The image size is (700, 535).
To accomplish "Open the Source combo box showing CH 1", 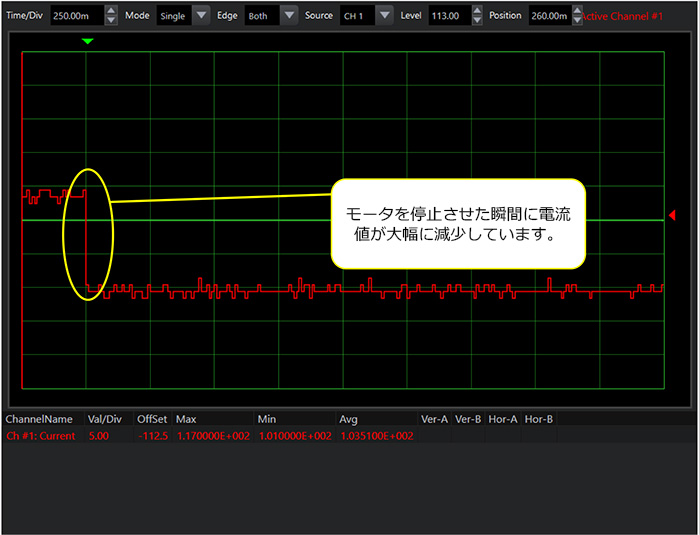I will [x=367, y=16].
